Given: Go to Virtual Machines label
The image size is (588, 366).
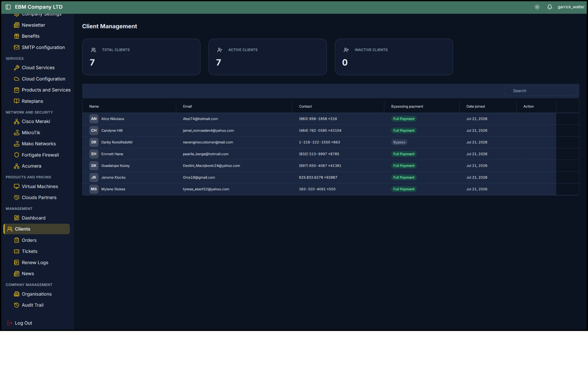Looking at the screenshot, I should tap(40, 186).
